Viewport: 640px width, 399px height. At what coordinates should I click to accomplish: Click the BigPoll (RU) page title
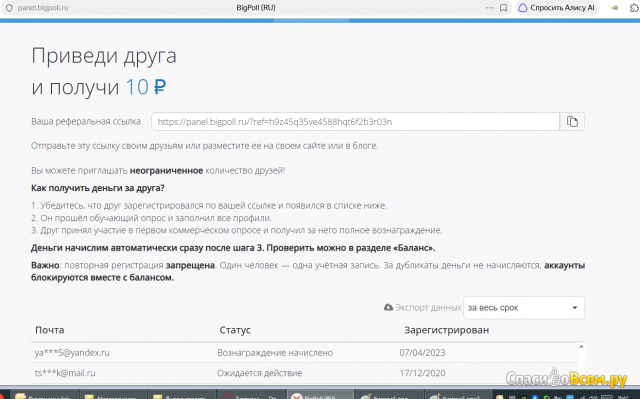[x=256, y=8]
